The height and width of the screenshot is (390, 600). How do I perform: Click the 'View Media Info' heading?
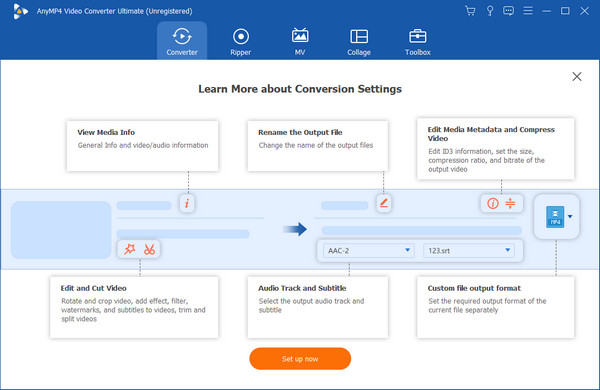pos(106,132)
